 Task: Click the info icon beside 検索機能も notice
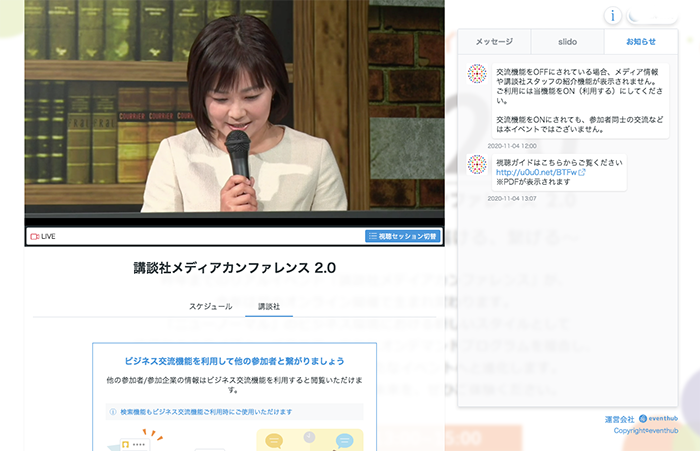tap(113, 412)
